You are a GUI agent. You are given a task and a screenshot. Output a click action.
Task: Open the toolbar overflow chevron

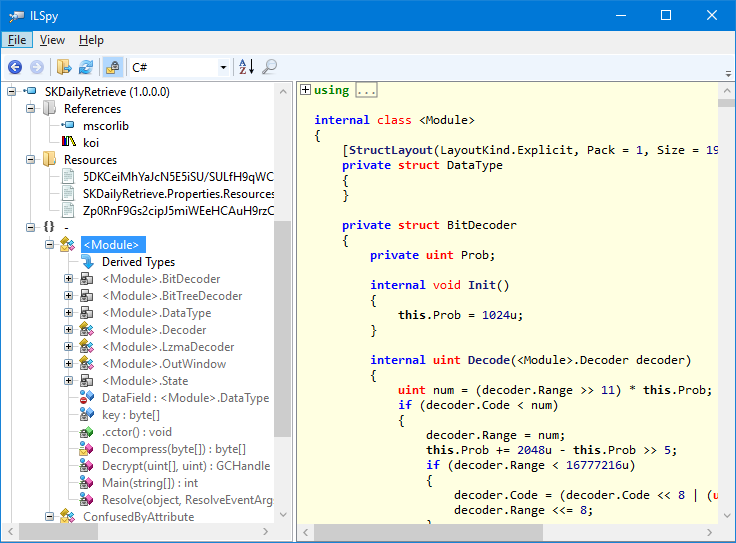click(x=728, y=74)
